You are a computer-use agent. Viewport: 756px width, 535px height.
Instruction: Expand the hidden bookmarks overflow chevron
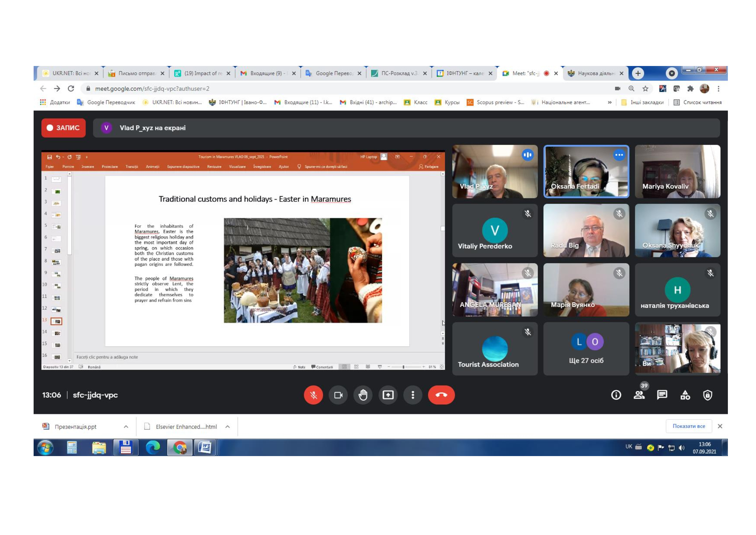610,103
